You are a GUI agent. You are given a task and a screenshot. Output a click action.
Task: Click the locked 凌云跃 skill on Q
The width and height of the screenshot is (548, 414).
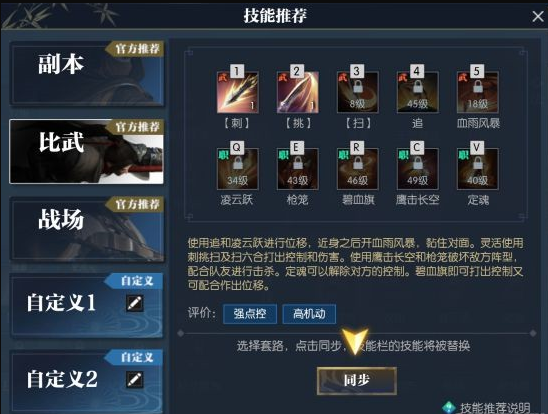(x=238, y=169)
